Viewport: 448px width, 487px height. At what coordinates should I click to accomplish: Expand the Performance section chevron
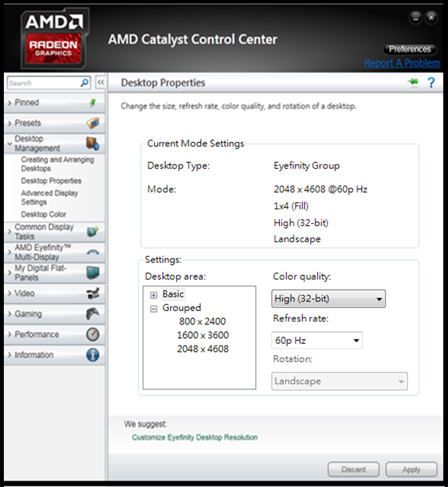(10, 334)
